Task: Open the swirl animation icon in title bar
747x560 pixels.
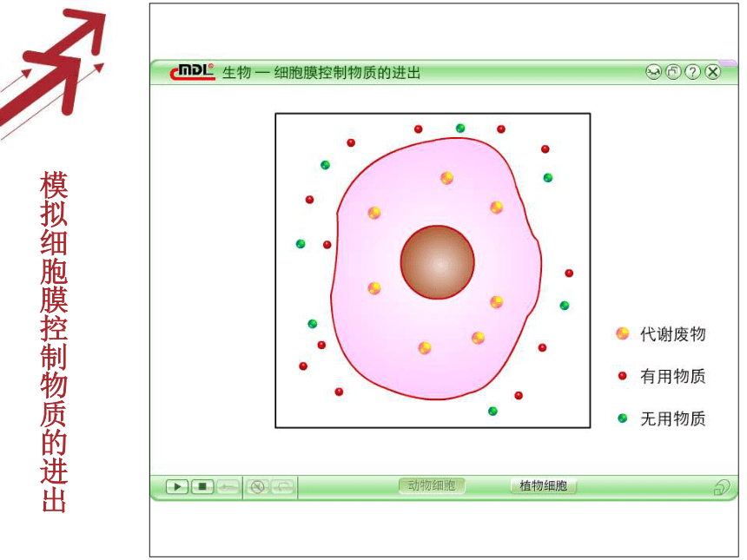Action: 653,72
